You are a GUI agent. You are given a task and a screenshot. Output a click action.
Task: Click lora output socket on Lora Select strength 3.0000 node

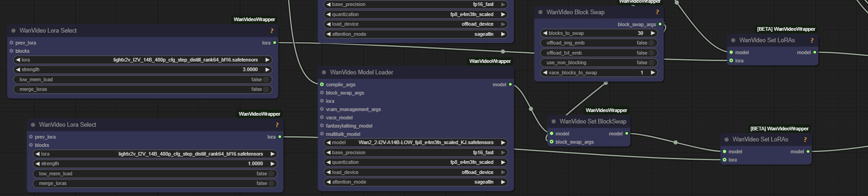click(x=274, y=43)
